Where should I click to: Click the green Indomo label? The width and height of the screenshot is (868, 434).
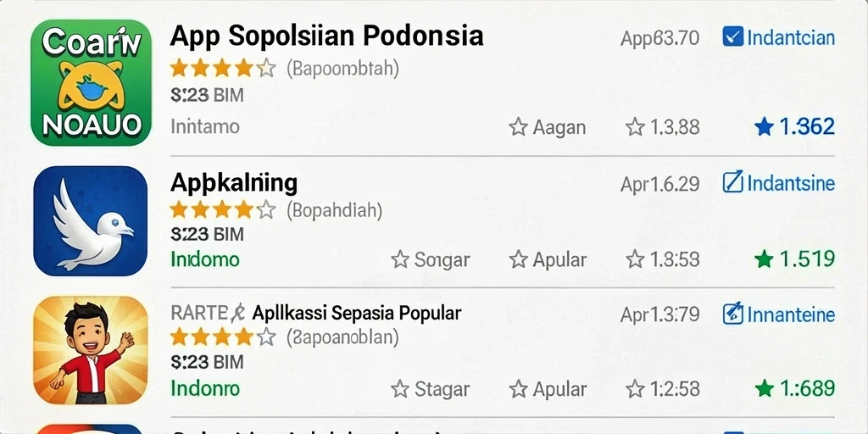[205, 259]
